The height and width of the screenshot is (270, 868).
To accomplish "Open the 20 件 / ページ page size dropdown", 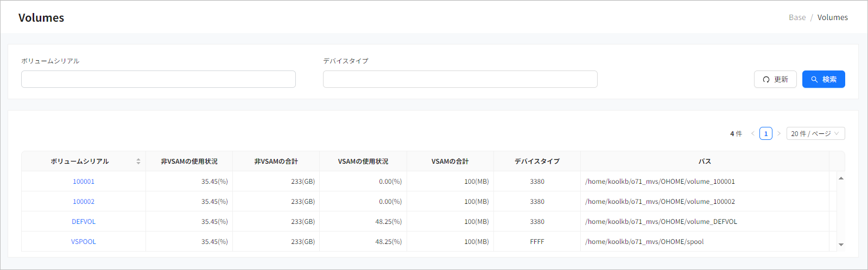I will [x=815, y=133].
